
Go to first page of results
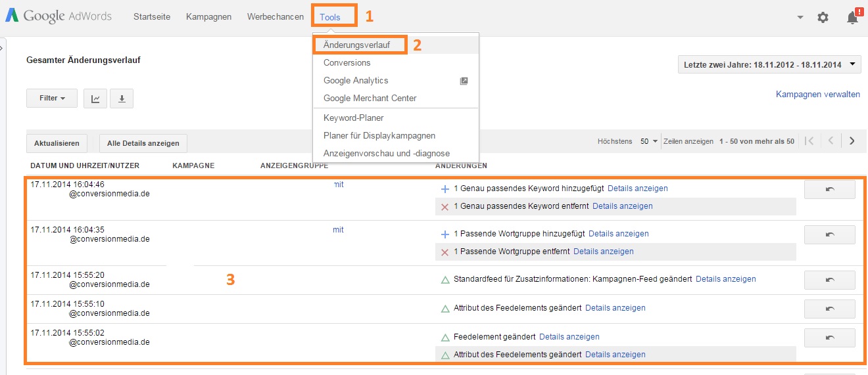pos(809,141)
